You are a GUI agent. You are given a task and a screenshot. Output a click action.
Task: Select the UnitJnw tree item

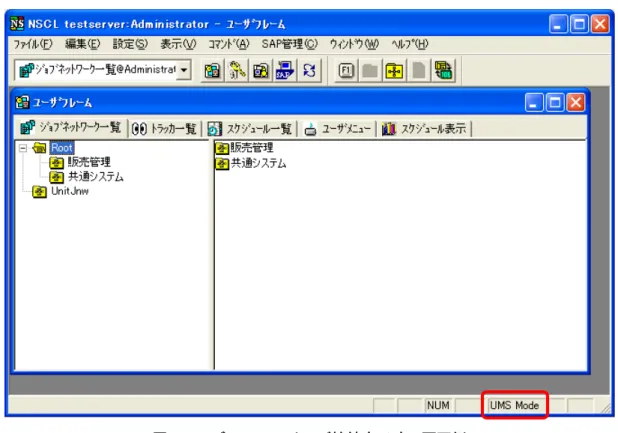coord(70,191)
